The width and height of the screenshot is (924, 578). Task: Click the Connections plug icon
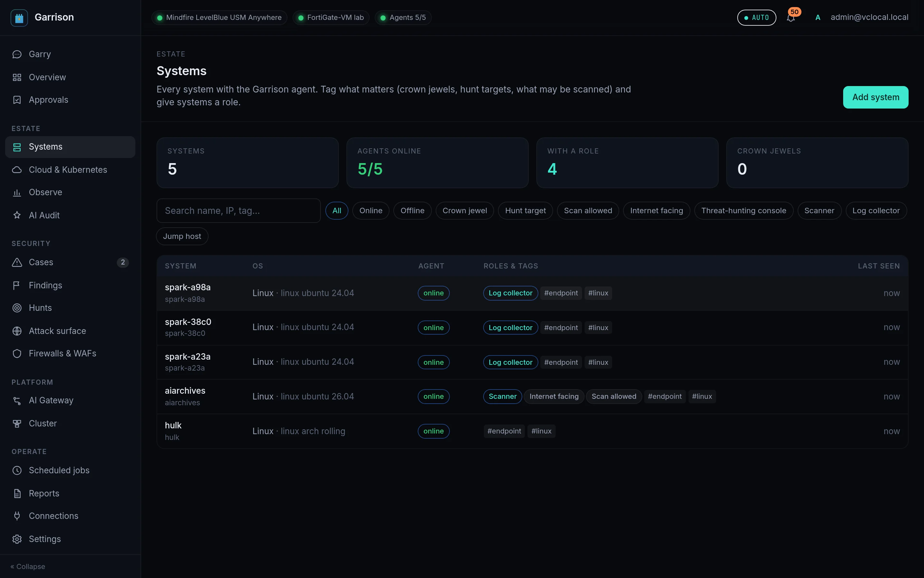pos(17,516)
